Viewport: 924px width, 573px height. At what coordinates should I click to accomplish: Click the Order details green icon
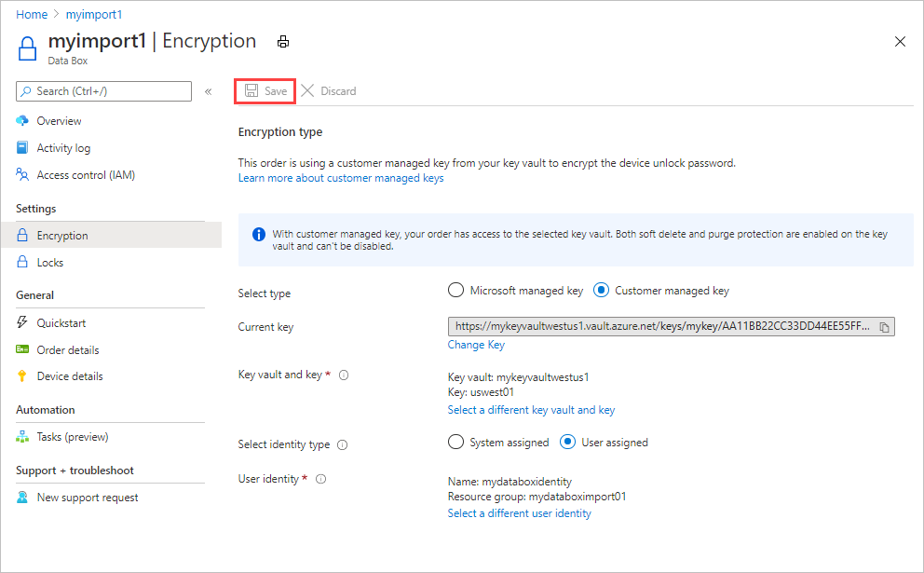point(22,349)
